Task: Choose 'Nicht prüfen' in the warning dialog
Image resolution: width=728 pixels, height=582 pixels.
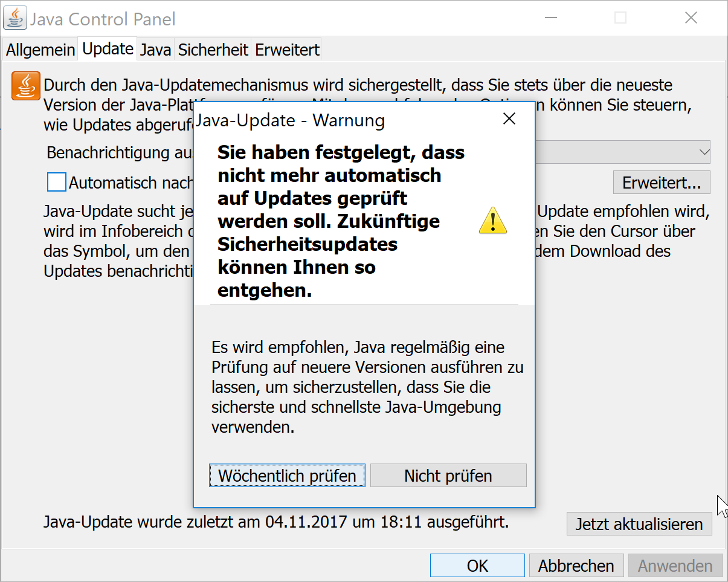Action: [448, 476]
